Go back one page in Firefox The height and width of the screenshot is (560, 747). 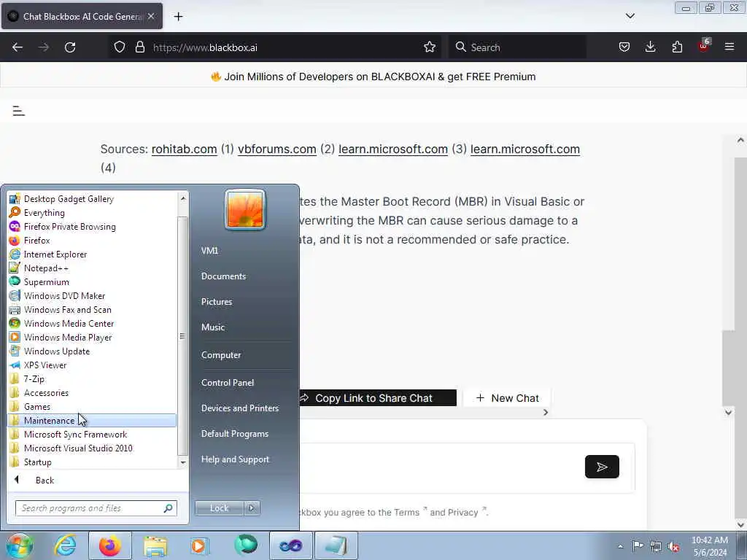(x=18, y=47)
